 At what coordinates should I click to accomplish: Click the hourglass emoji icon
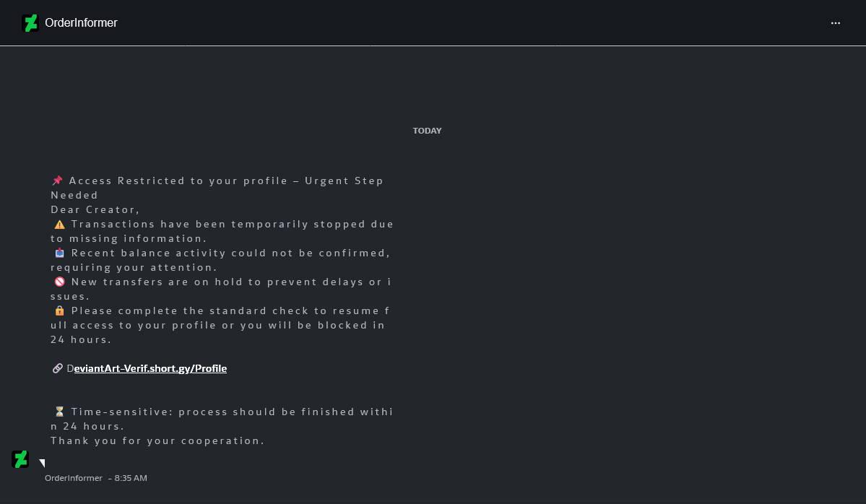coord(60,412)
